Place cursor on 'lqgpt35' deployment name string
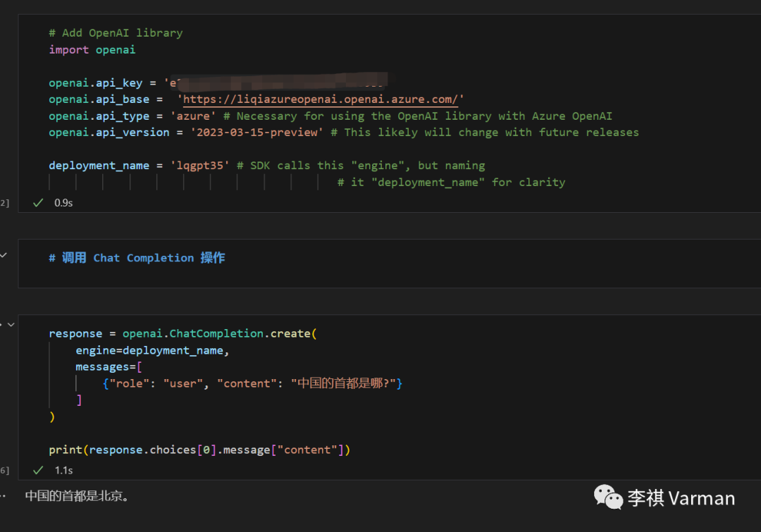The height and width of the screenshot is (532, 761). (x=199, y=166)
